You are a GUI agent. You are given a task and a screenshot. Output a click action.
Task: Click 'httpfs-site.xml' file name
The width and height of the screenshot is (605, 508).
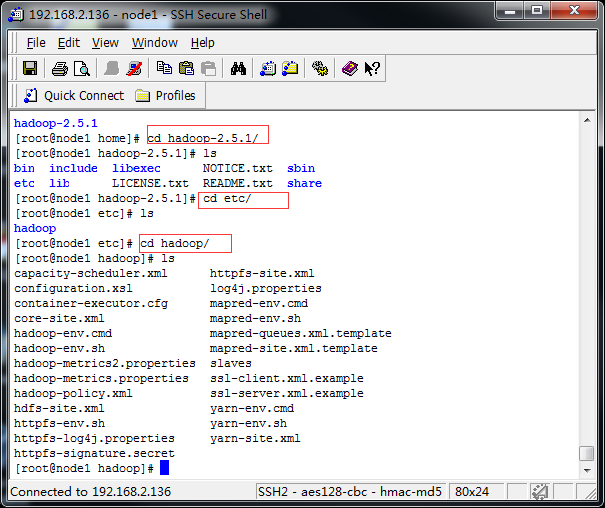coord(262,273)
